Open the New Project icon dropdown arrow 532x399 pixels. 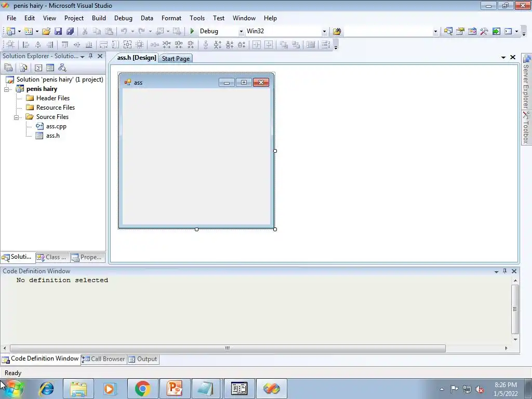tap(19, 32)
